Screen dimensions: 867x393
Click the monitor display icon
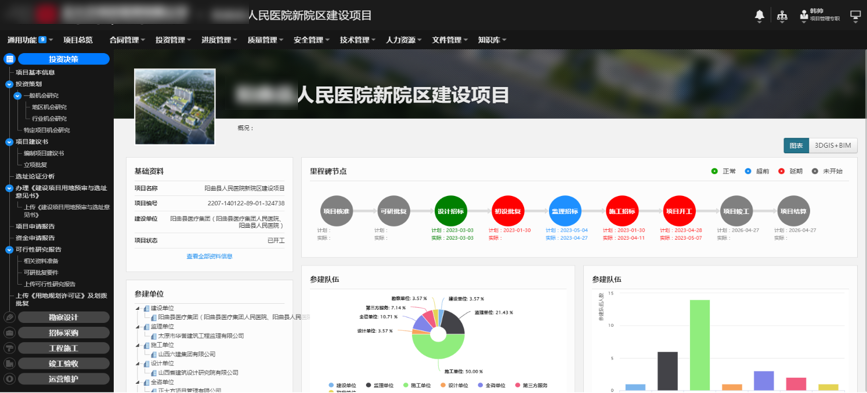point(855,15)
